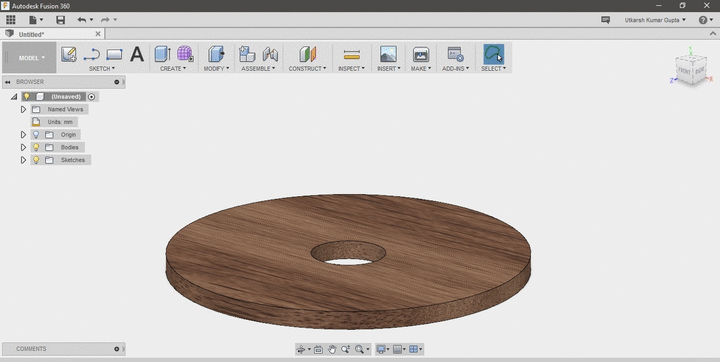Select the Text sketch tool icon
The width and height of the screenshot is (720, 362).
(x=137, y=54)
